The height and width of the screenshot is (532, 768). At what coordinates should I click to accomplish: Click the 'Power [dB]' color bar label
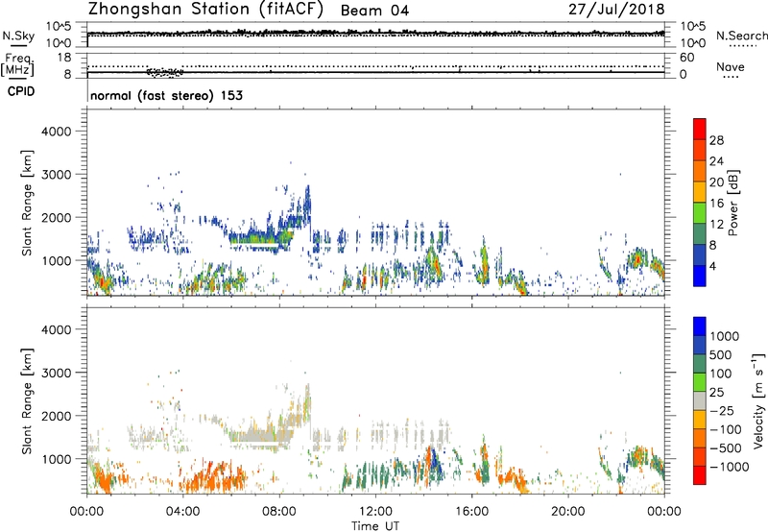732,203
